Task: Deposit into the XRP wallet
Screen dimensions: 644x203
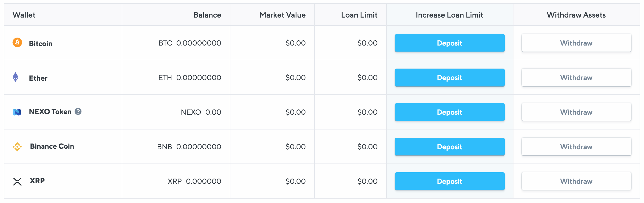Action: 450,181
